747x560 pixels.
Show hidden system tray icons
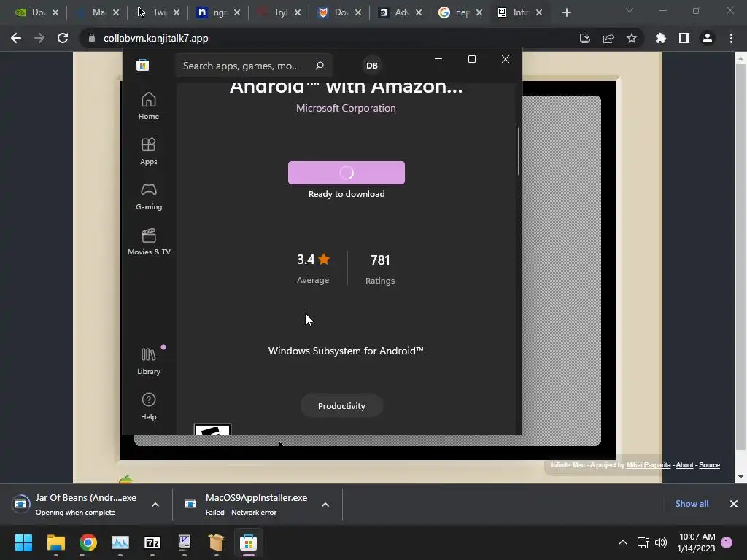[623, 542]
